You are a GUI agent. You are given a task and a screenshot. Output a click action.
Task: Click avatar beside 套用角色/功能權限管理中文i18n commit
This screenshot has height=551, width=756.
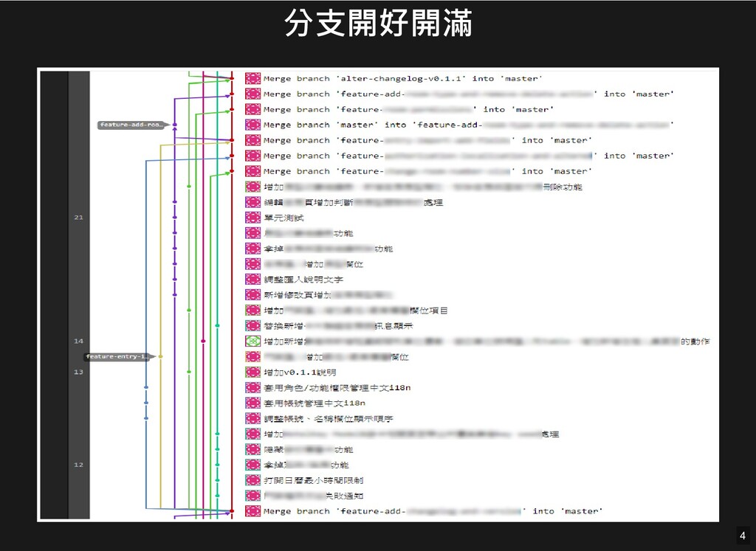(252, 388)
